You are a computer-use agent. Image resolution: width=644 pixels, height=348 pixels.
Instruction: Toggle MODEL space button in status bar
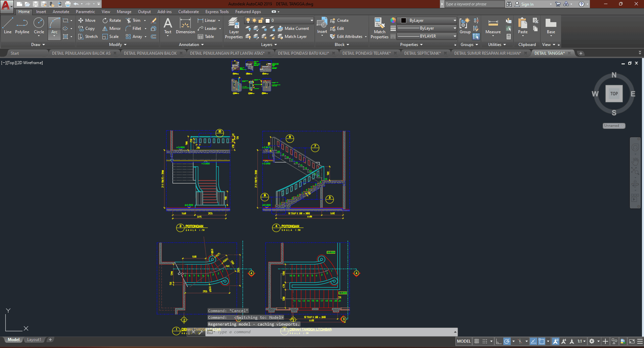click(464, 341)
